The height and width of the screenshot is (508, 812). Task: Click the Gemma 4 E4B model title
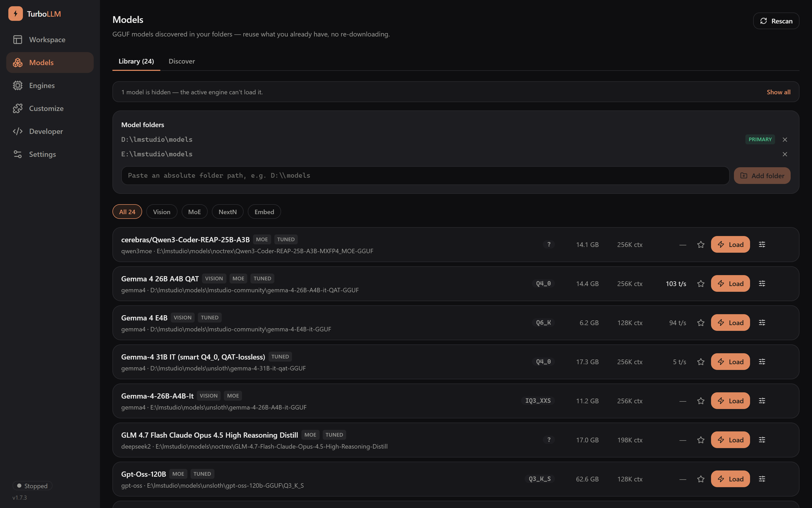[144, 318]
